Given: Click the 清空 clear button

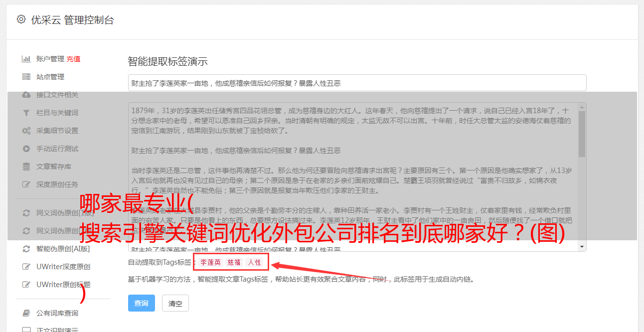Looking at the screenshot, I should tap(175, 303).
